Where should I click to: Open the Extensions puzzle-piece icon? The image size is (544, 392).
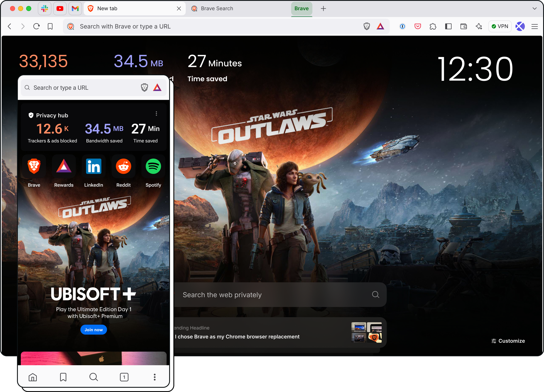coord(433,26)
